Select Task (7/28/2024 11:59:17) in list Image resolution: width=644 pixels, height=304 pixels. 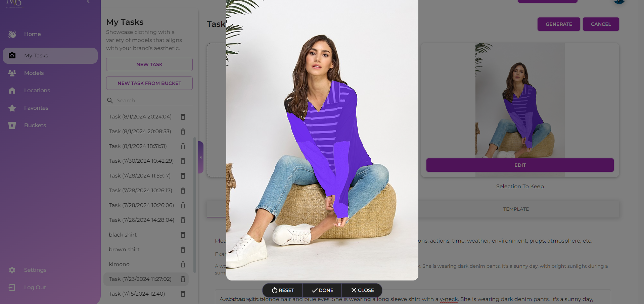click(140, 176)
